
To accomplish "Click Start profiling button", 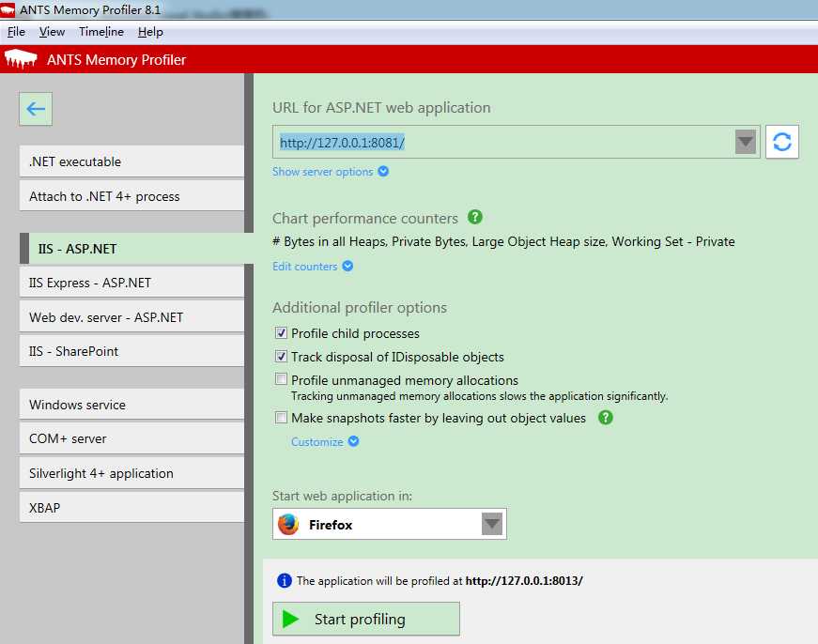I will [x=365, y=619].
